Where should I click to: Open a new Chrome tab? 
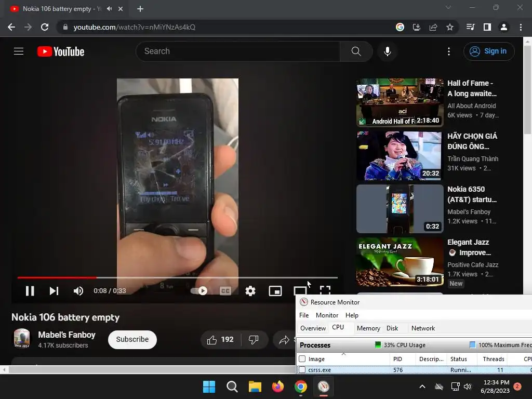click(140, 9)
